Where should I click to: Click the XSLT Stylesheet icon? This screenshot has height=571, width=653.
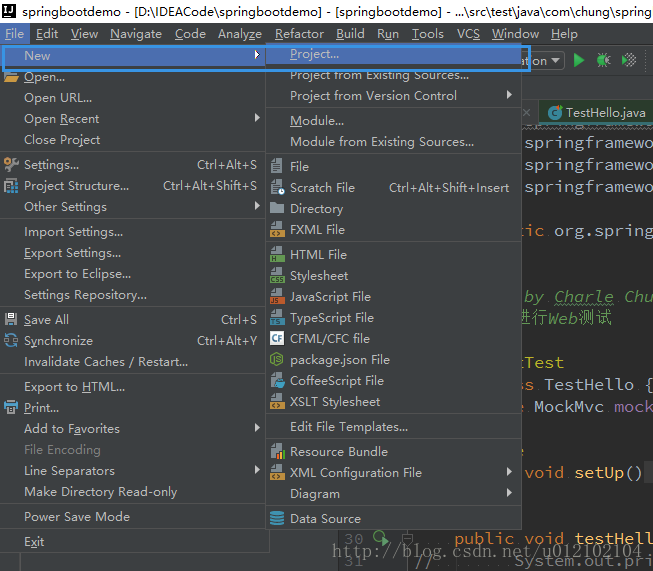pos(277,401)
